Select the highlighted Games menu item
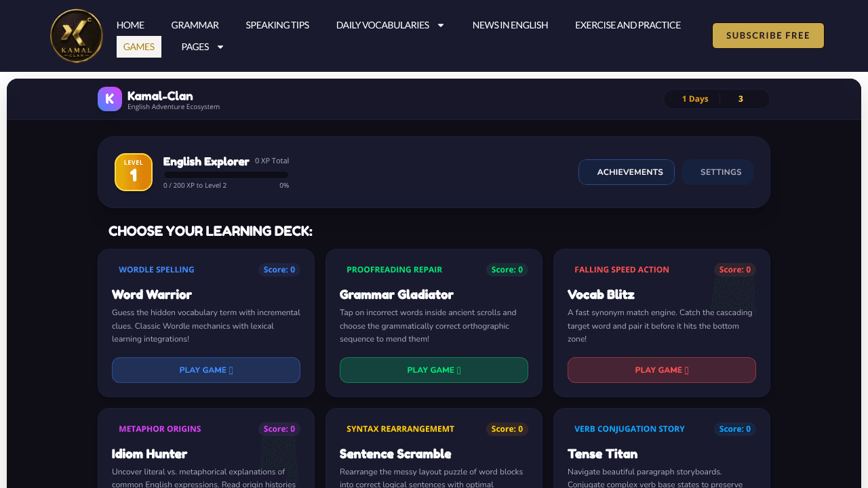 click(139, 47)
